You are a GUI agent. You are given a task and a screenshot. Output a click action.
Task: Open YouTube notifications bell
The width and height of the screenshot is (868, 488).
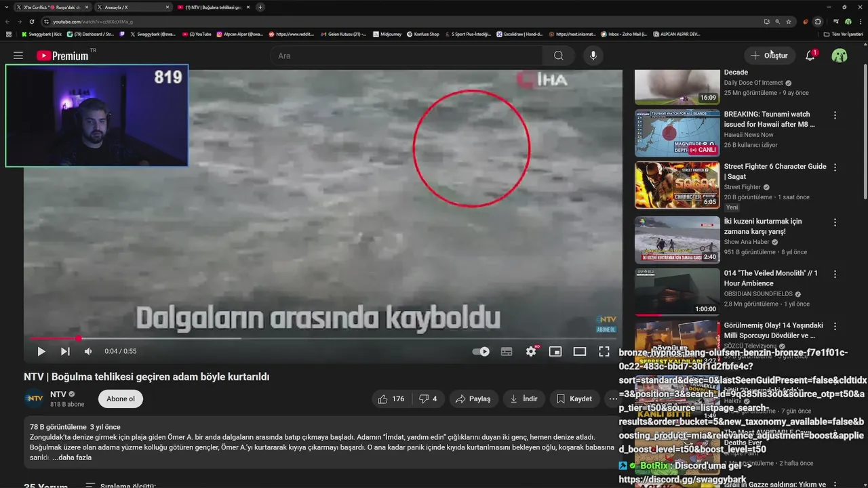point(810,56)
